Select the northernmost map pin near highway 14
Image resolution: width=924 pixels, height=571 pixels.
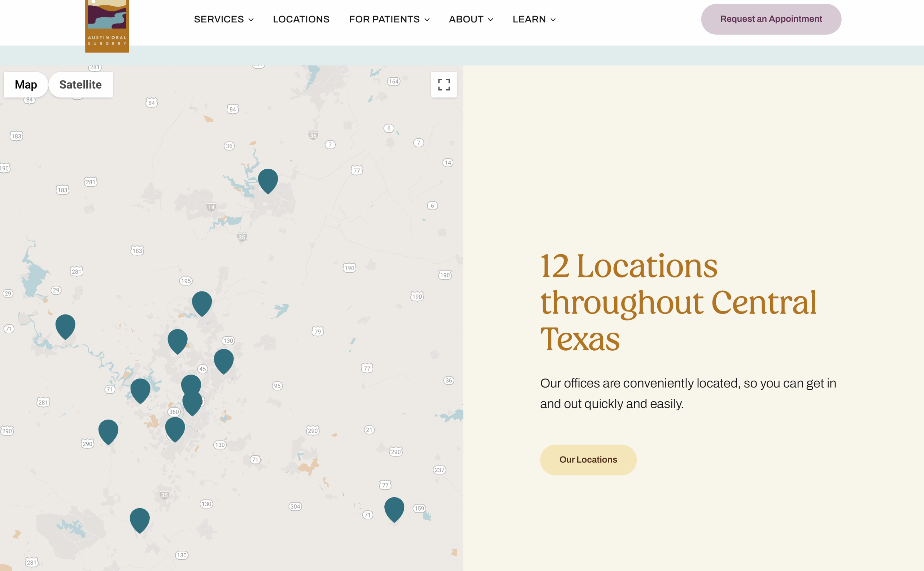coord(268,181)
